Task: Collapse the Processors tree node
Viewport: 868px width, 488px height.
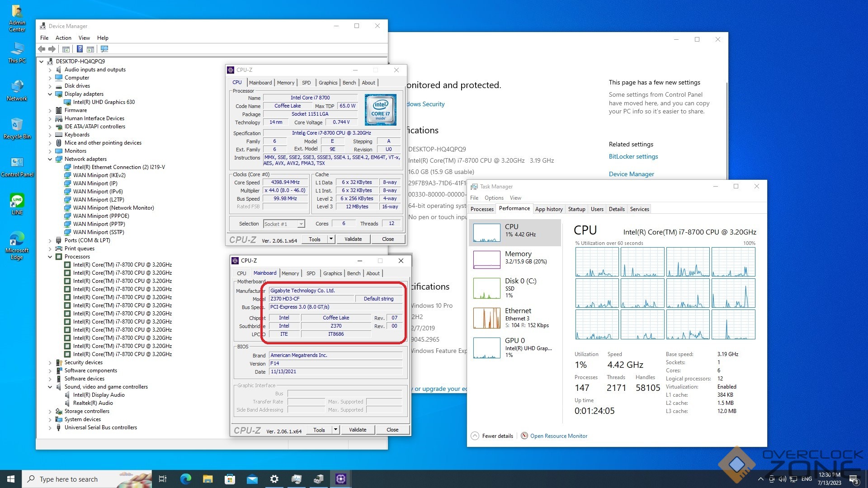Action: [x=50, y=257]
